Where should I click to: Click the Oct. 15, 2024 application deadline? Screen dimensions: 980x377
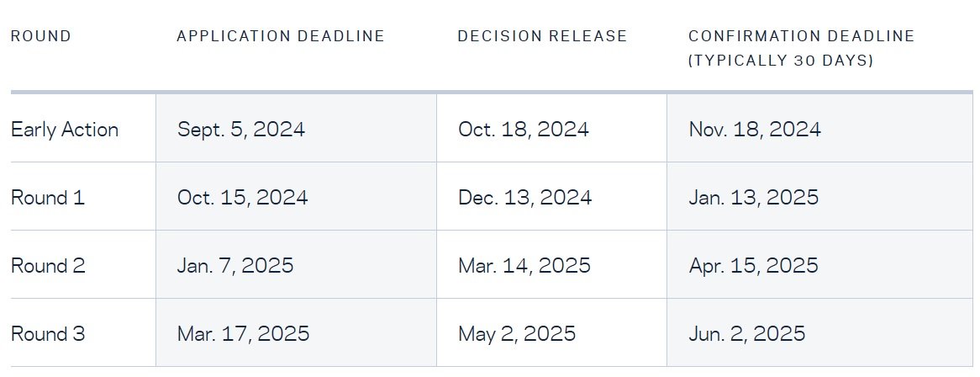(243, 198)
